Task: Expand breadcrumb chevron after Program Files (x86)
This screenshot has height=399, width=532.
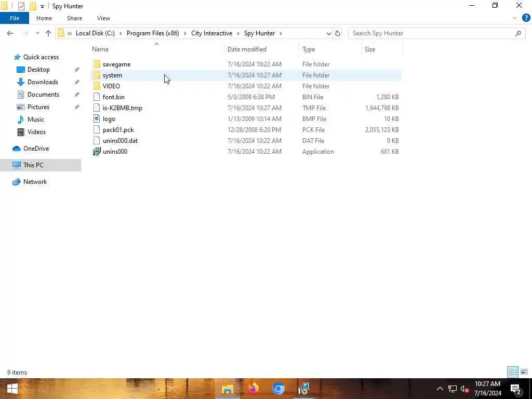Action: [x=185, y=33]
